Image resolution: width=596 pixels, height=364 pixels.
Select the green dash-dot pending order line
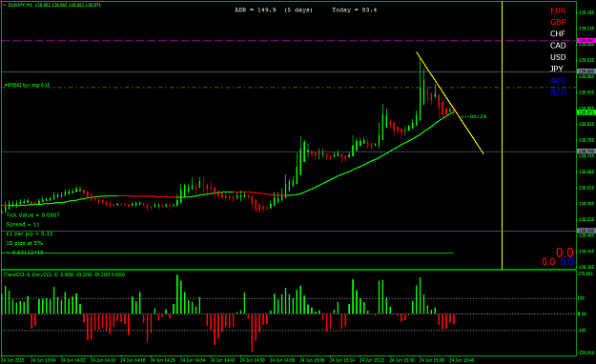pos(289,88)
